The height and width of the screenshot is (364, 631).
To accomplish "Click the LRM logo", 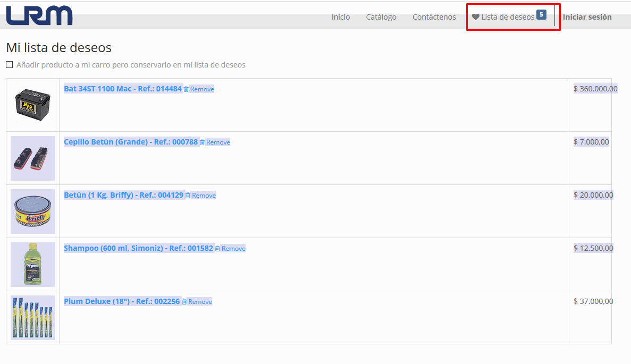I will [x=39, y=16].
